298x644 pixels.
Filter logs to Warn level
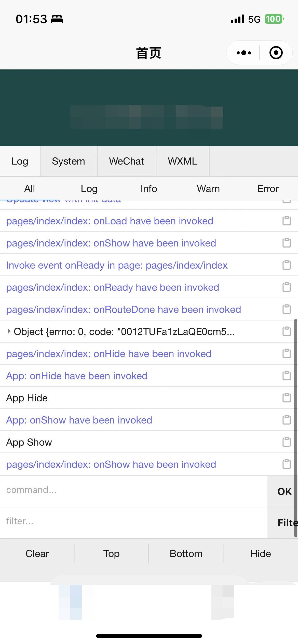[x=208, y=189]
